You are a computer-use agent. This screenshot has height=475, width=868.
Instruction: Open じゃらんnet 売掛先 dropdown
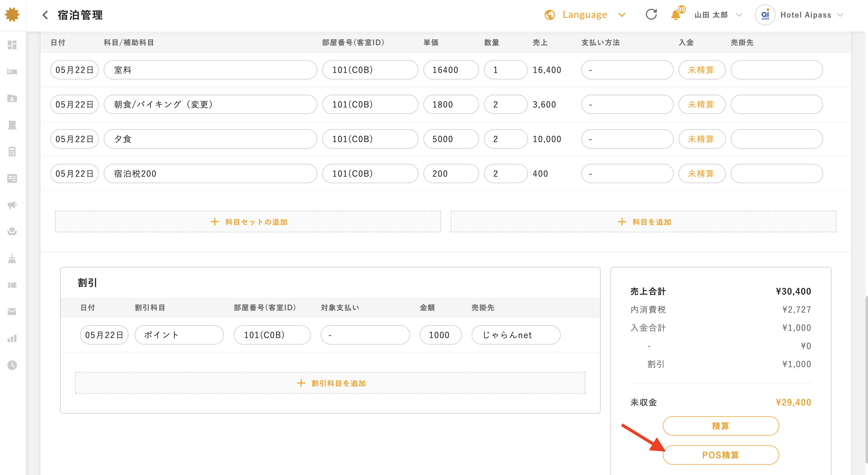(x=516, y=335)
